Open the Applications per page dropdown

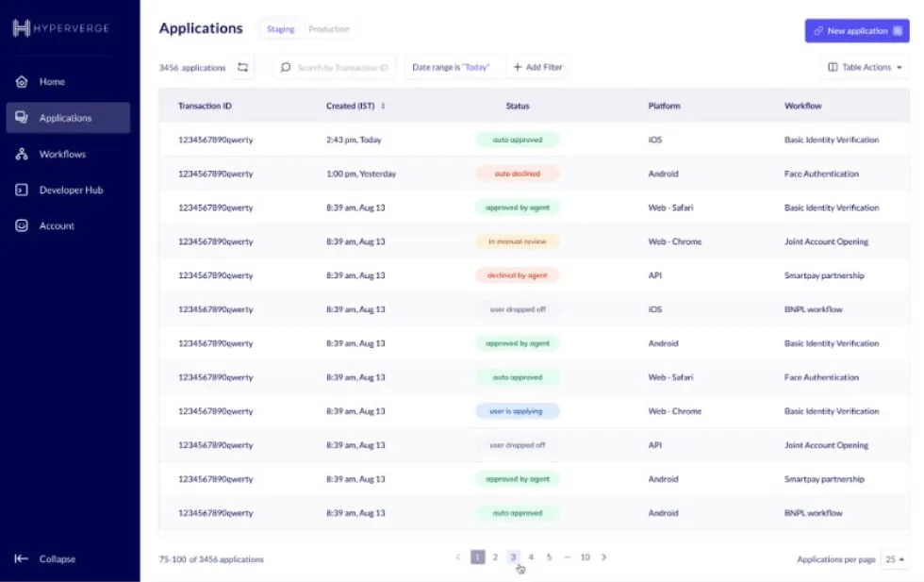tap(893, 558)
